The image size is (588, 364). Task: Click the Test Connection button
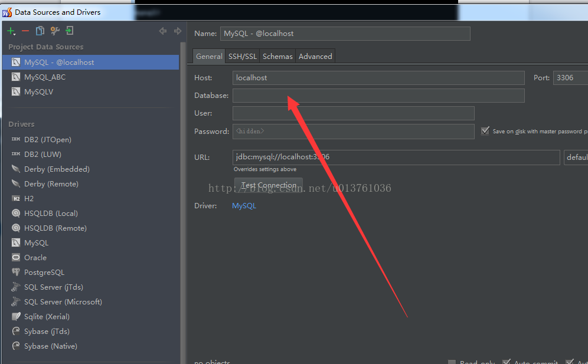269,185
